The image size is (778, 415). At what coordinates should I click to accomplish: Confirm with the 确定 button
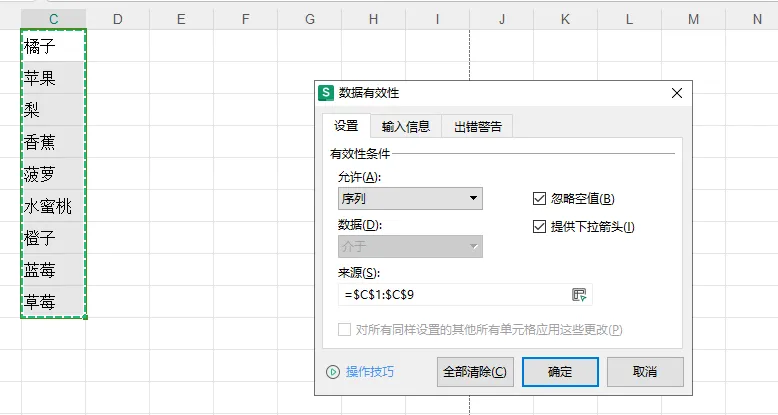click(560, 372)
